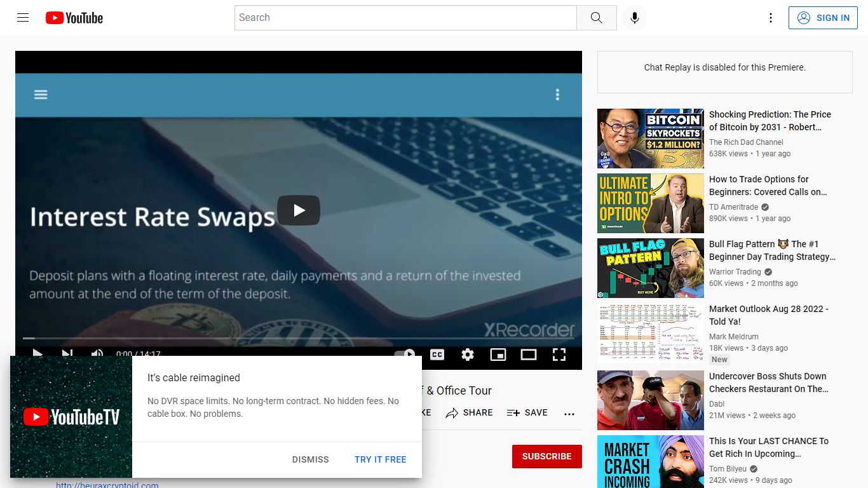This screenshot has width=868, height=488.
Task: Open Ultimate Intro to Options thumbnail
Action: tap(651, 203)
